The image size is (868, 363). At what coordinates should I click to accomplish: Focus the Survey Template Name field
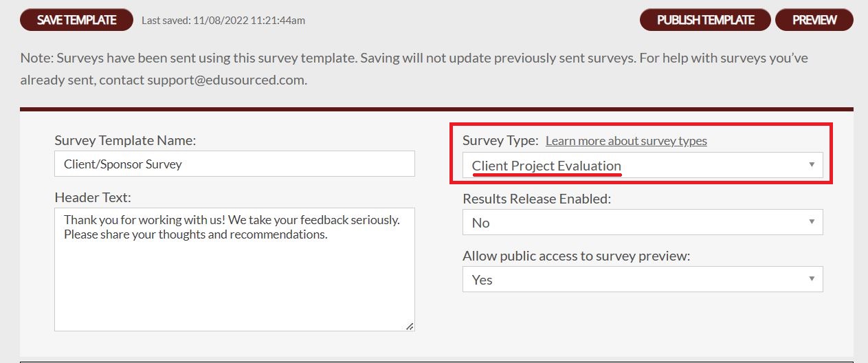click(234, 164)
